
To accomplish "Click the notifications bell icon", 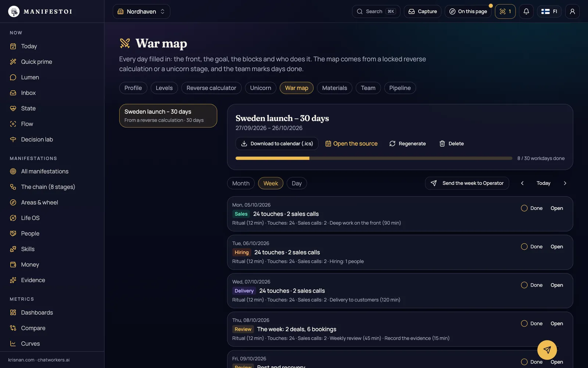I will (526, 11).
